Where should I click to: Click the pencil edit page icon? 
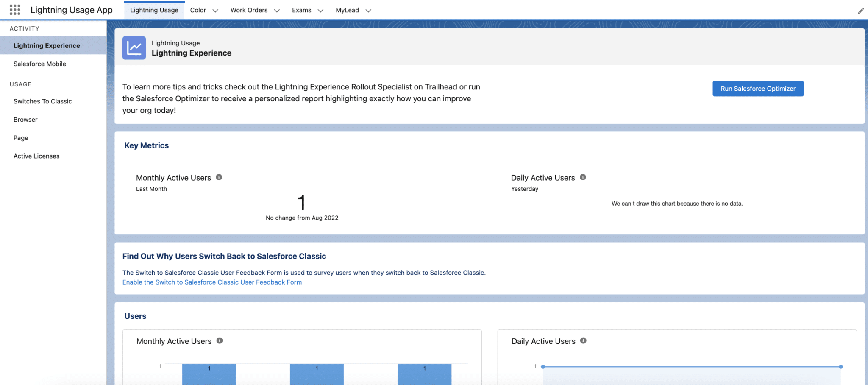point(861,10)
